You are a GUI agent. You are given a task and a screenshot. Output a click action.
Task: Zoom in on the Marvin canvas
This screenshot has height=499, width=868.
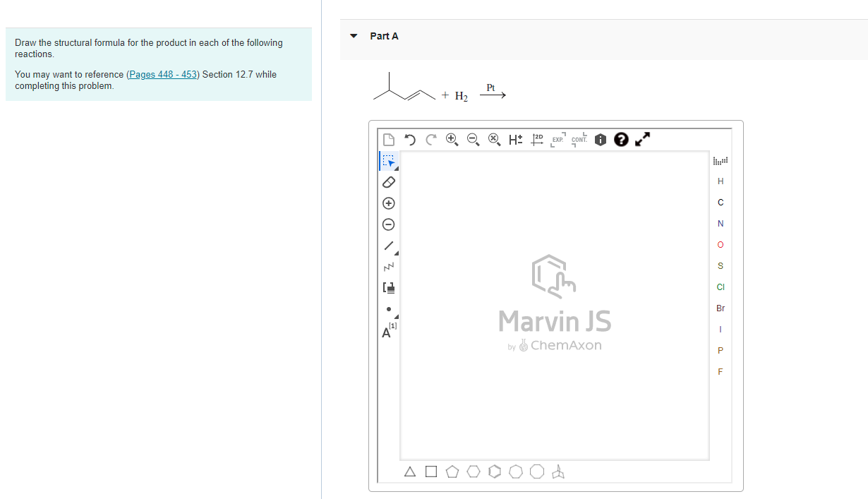click(x=452, y=140)
